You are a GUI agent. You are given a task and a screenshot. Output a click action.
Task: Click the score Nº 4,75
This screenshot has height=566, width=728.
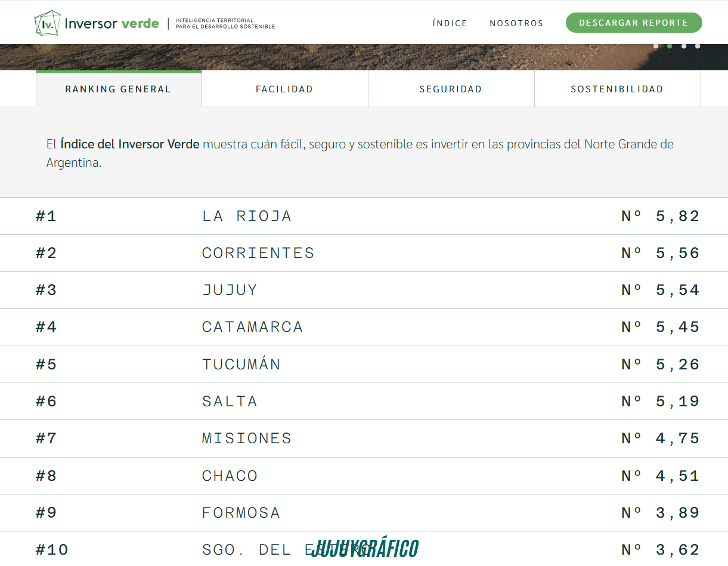[x=661, y=438]
